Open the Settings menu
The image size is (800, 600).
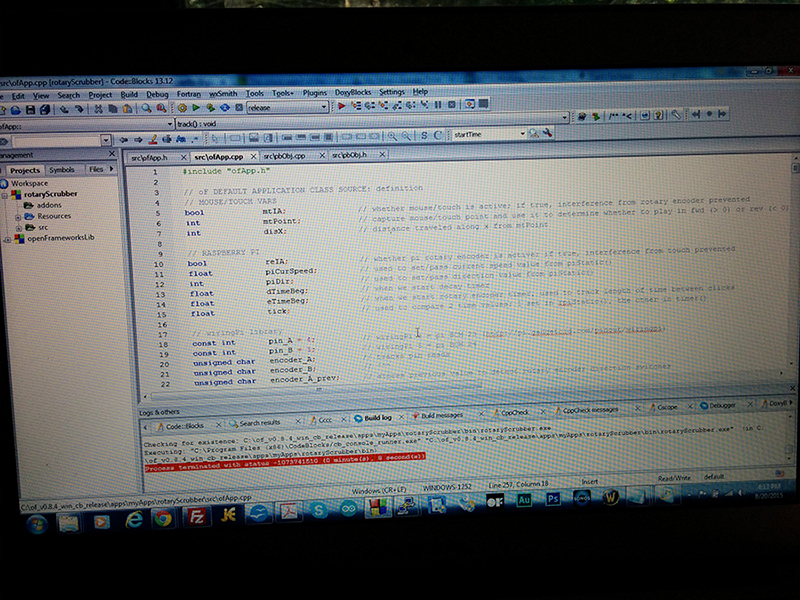(391, 92)
